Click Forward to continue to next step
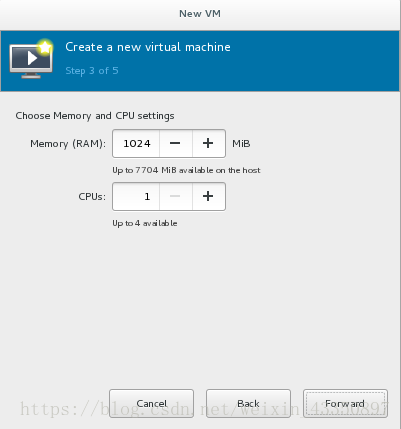 (x=345, y=403)
